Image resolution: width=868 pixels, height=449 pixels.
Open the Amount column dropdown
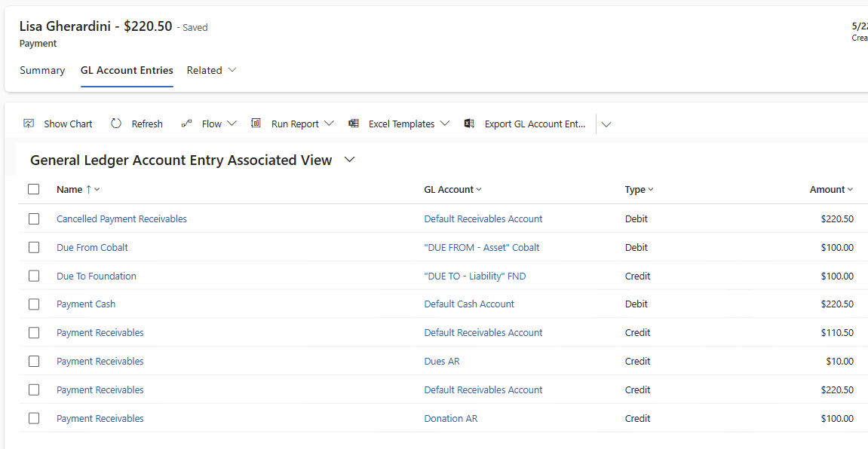850,189
